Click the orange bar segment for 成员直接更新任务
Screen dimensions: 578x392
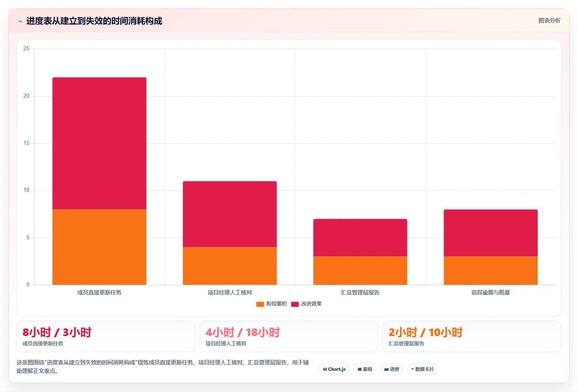click(99, 247)
